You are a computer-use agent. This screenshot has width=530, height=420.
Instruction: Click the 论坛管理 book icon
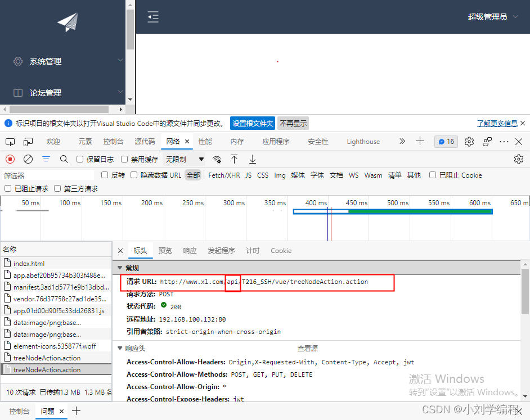[18, 93]
